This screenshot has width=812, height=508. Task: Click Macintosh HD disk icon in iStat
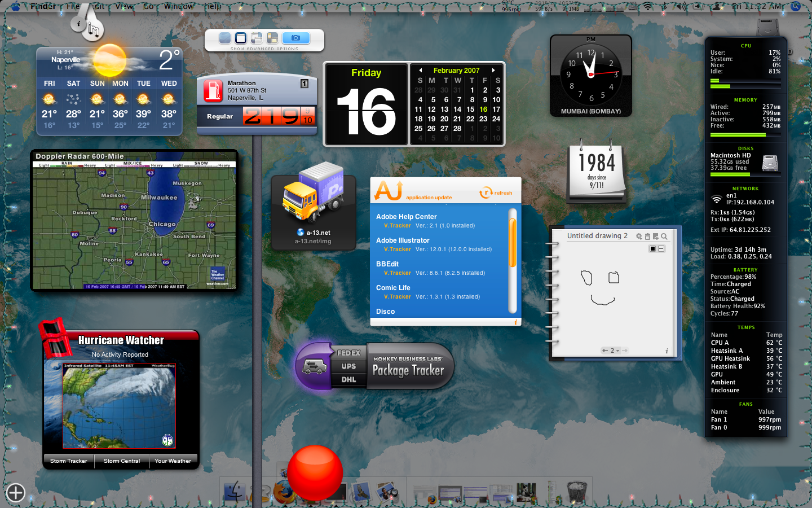pos(770,163)
